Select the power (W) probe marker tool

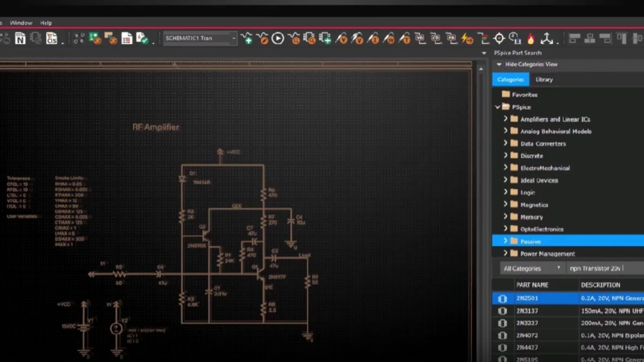(389, 39)
